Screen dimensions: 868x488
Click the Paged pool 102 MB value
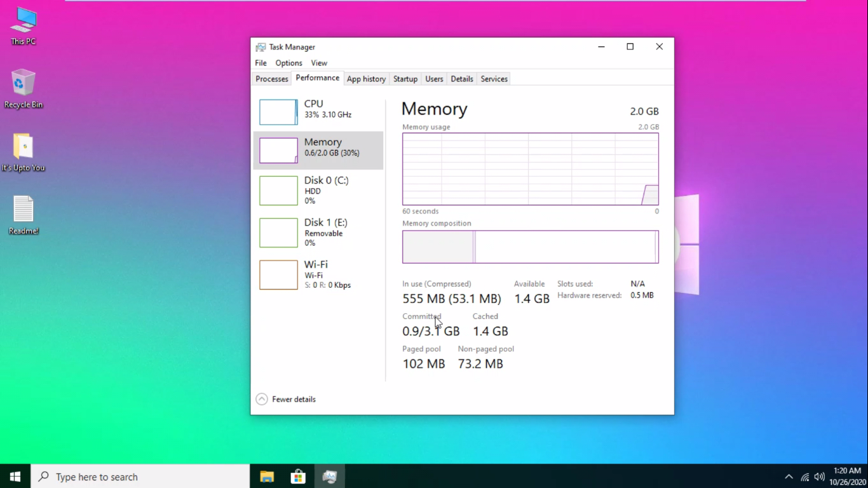(424, 364)
